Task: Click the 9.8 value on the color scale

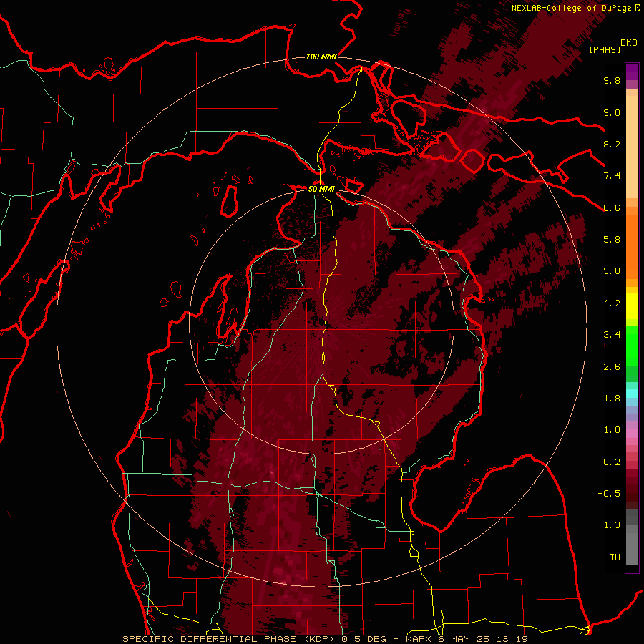Action: tap(612, 80)
